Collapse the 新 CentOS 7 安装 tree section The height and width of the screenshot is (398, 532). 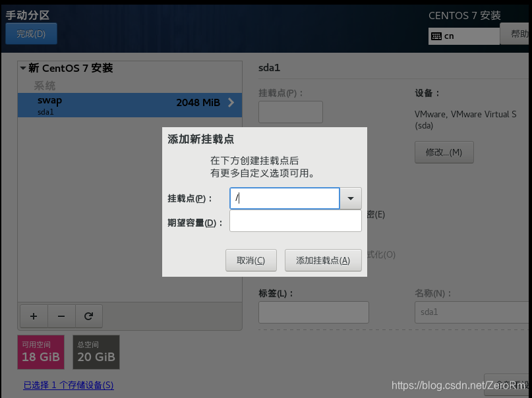23,68
